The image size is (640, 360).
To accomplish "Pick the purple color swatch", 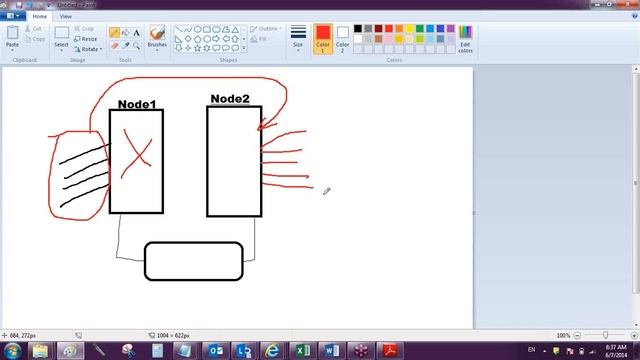I will point(451,29).
